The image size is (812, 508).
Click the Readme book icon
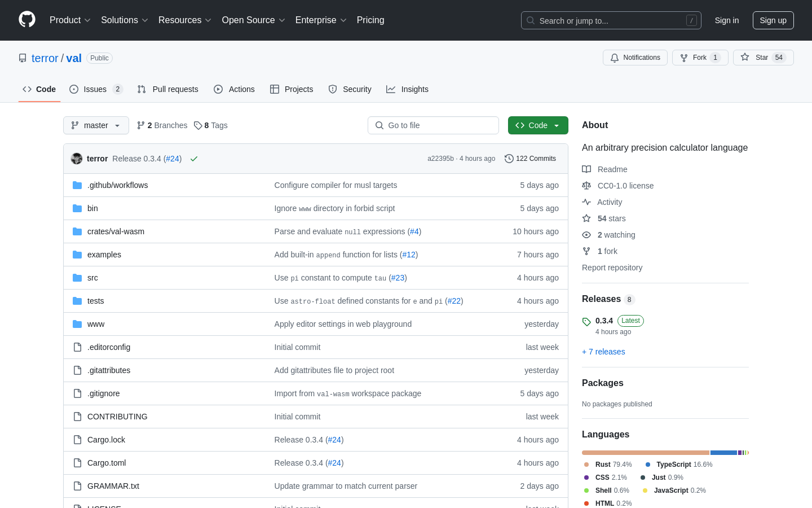(586, 169)
